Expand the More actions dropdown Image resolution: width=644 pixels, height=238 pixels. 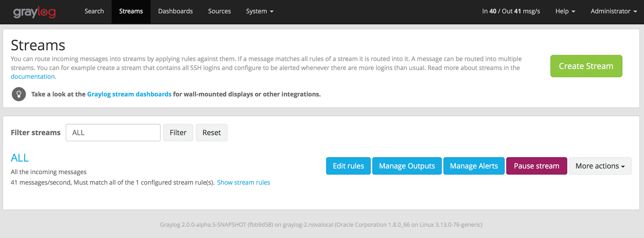coord(600,166)
